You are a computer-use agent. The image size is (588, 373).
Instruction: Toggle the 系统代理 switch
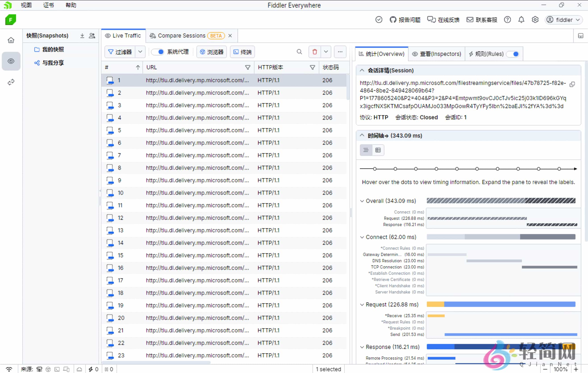(158, 52)
